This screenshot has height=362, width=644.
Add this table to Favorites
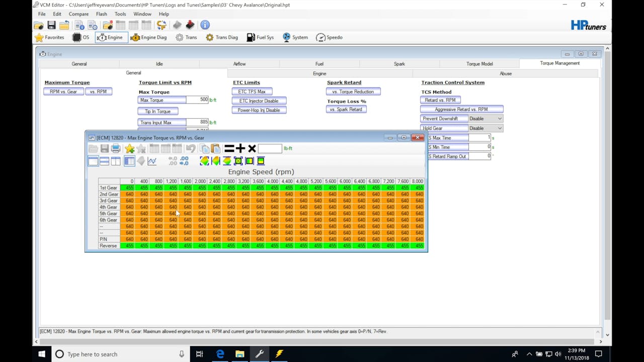[129, 148]
